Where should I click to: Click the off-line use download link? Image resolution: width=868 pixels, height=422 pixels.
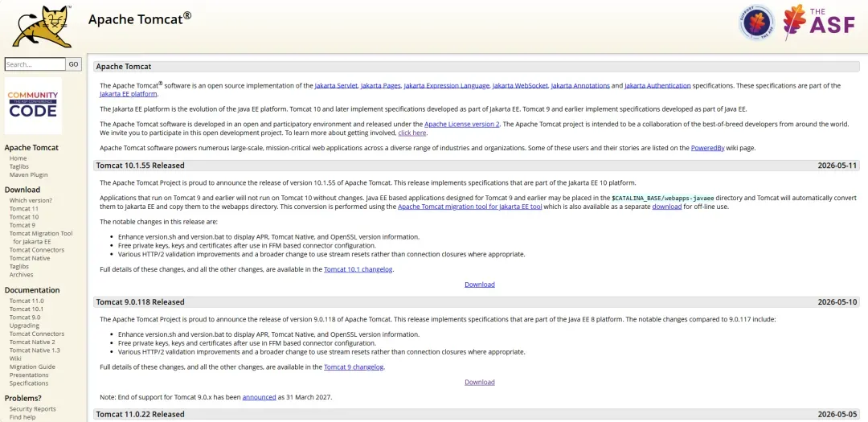666,207
